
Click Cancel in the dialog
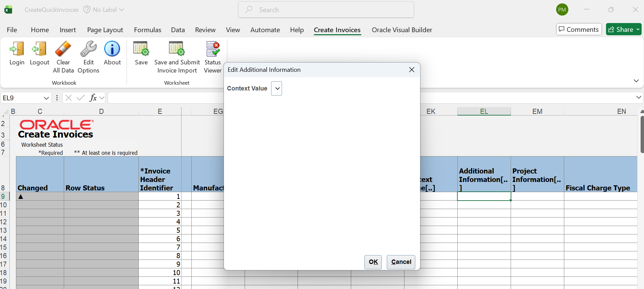[401, 262]
